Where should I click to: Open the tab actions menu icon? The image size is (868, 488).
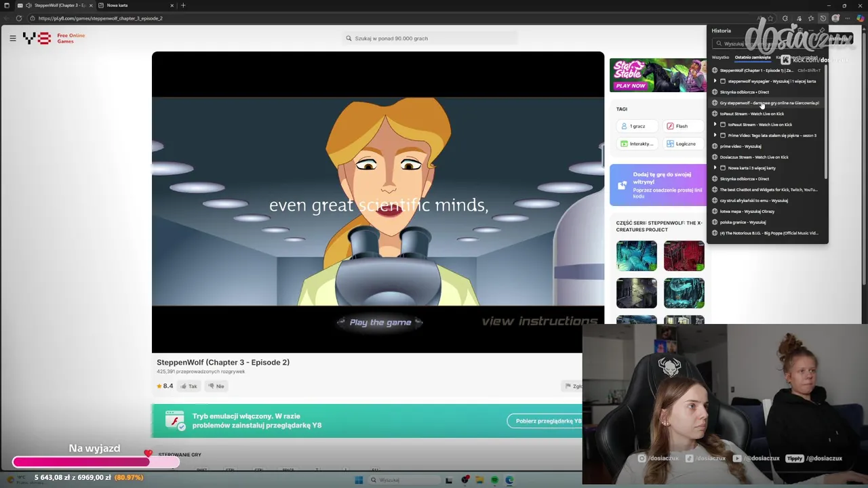coord(7,5)
